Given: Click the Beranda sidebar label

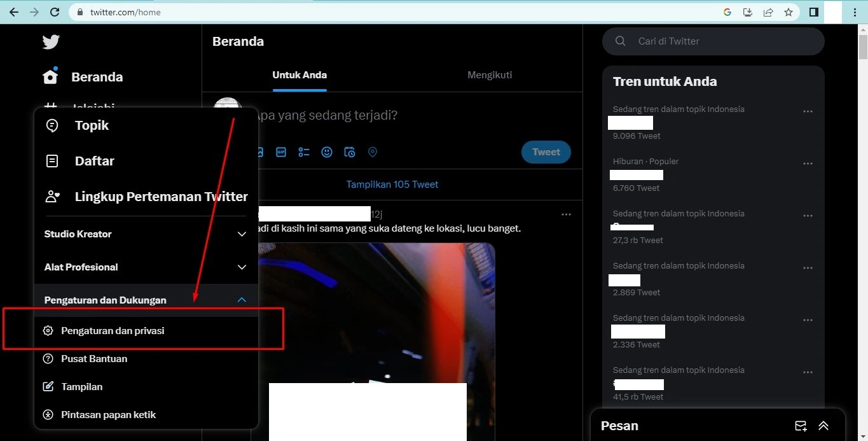Looking at the screenshot, I should 97,77.
